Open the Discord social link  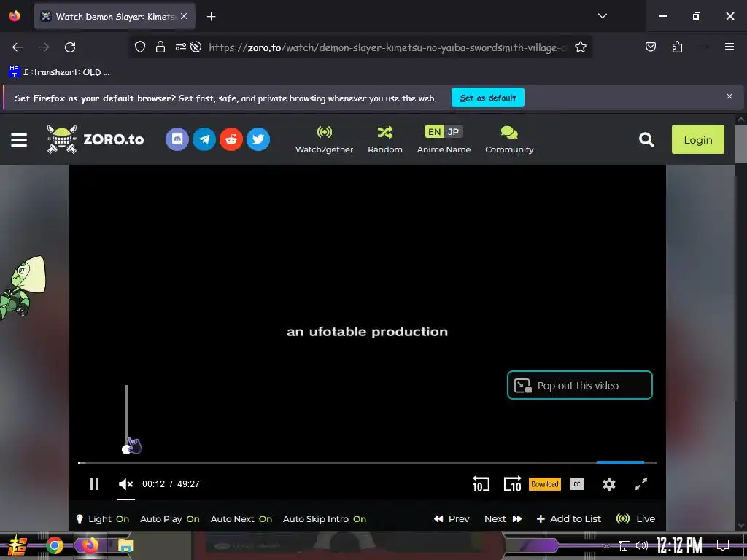[x=177, y=139]
